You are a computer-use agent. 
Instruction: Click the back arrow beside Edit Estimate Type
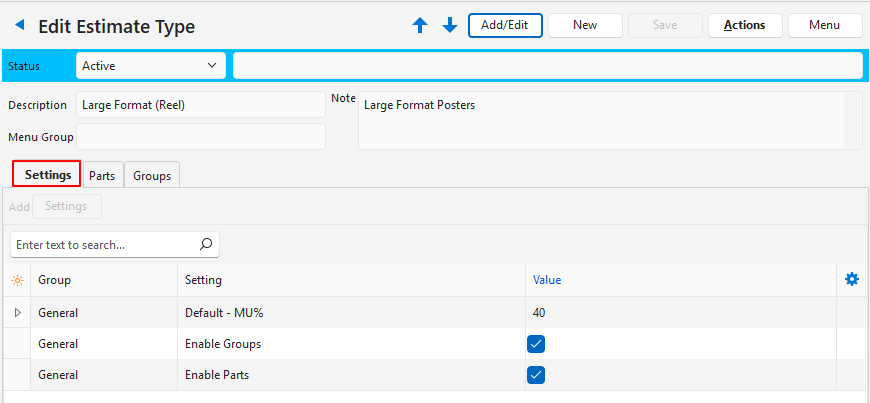[19, 25]
